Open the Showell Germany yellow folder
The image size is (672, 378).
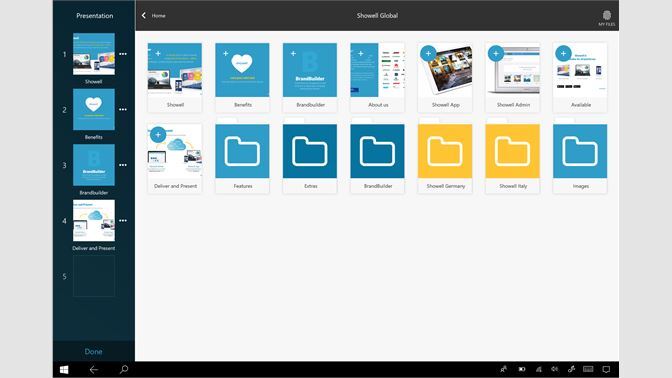(x=445, y=158)
